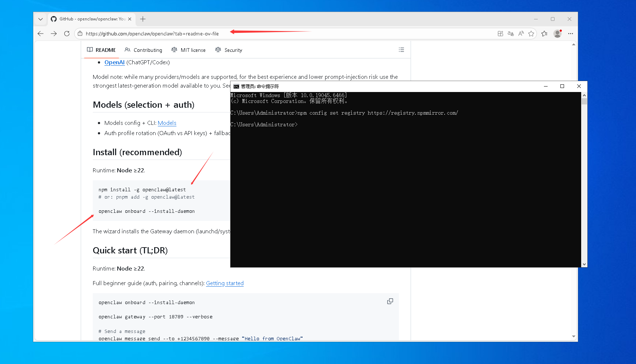Click the OpenAI provider link
This screenshot has width=636, height=364.
pyautogui.click(x=114, y=62)
